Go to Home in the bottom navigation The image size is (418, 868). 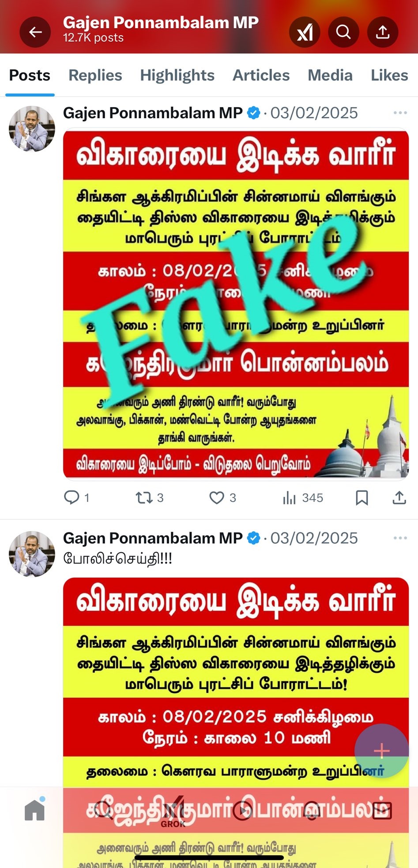point(35,810)
